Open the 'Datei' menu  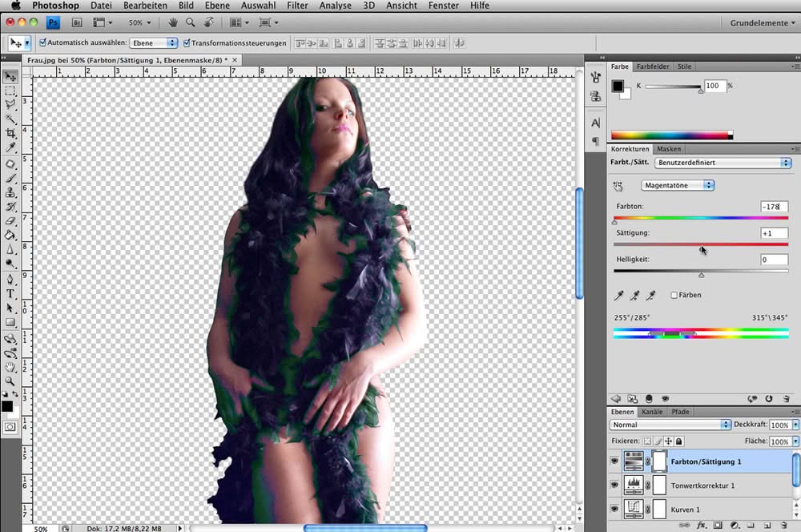(x=101, y=6)
